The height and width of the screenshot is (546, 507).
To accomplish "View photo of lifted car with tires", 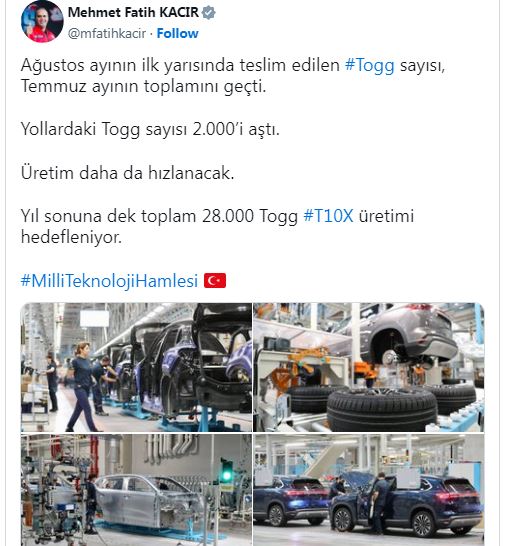I will (369, 367).
